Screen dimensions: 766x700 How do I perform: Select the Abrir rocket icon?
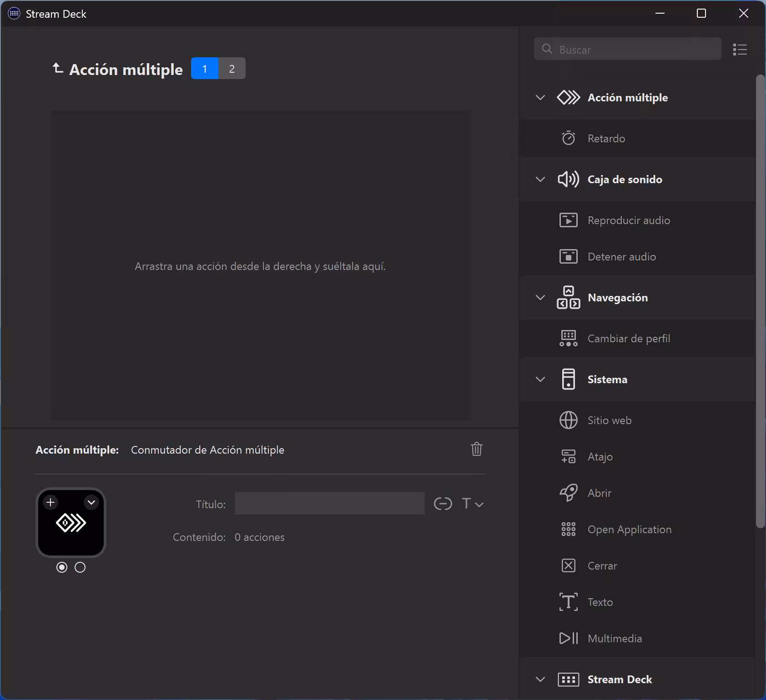point(569,493)
